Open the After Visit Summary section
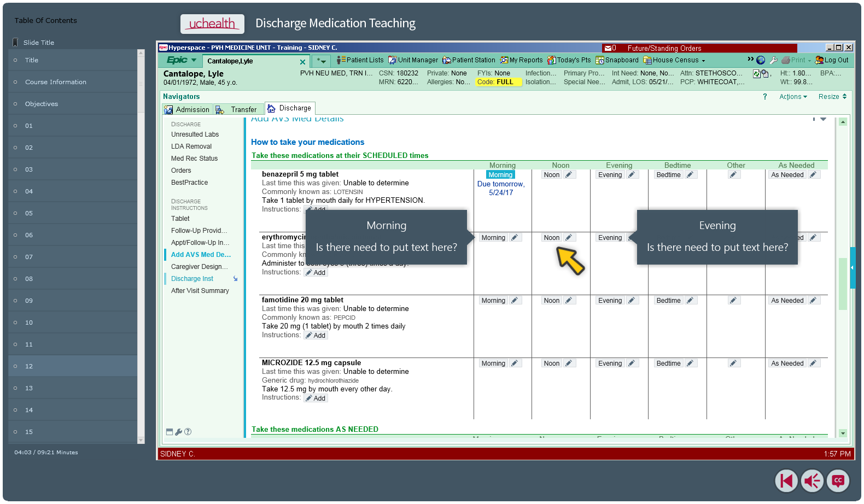This screenshot has height=504, width=864. click(x=200, y=291)
